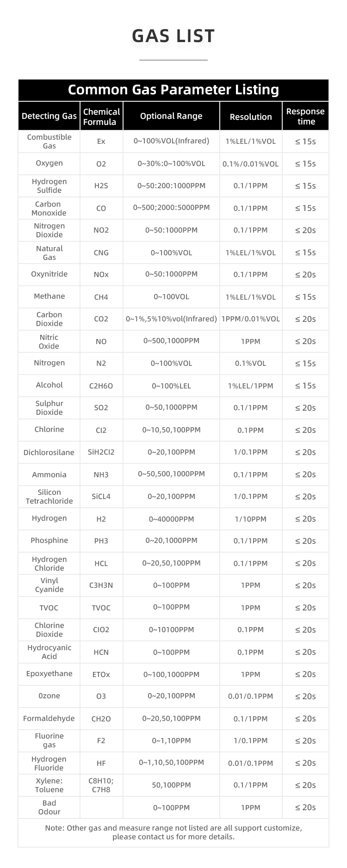Select the Combustible Gas row label
The image size is (347, 868).
(49, 142)
